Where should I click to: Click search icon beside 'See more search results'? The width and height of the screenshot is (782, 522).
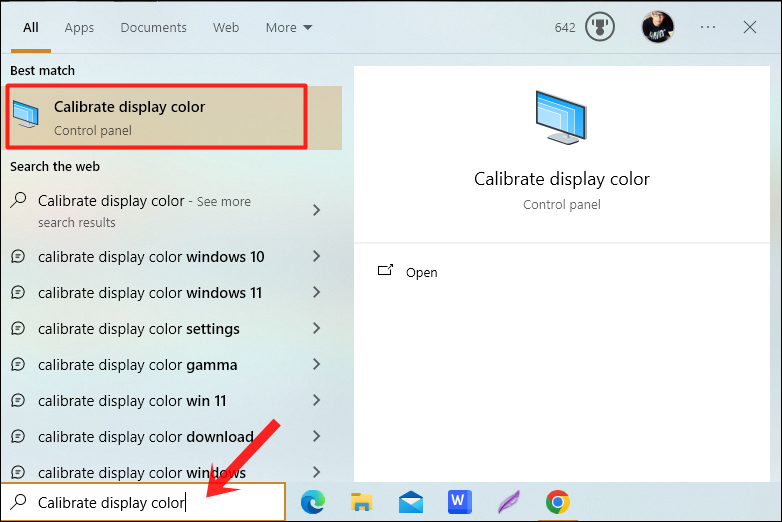(18, 200)
